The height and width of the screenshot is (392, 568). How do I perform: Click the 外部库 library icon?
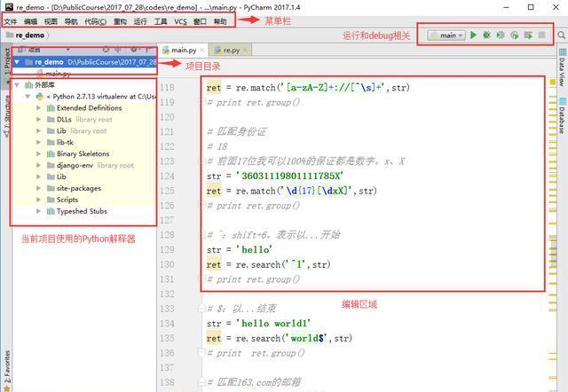(x=28, y=85)
